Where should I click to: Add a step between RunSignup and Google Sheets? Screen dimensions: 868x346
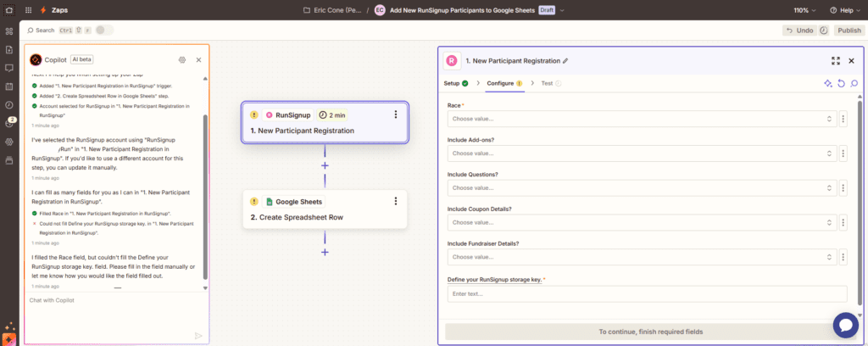pos(325,165)
